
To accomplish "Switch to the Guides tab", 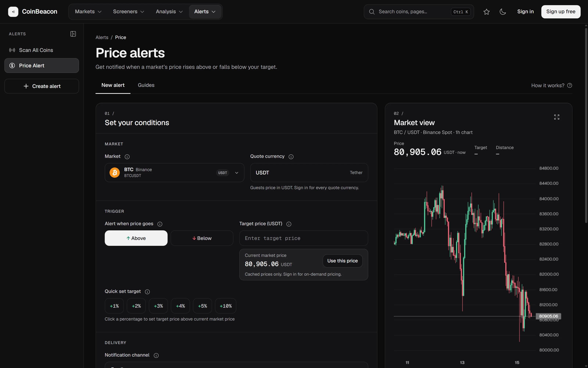I will 146,85.
